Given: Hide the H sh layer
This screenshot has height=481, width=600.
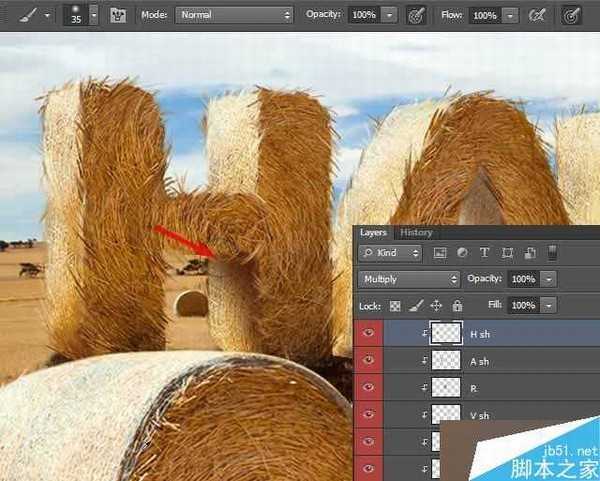Looking at the screenshot, I should click(x=369, y=334).
